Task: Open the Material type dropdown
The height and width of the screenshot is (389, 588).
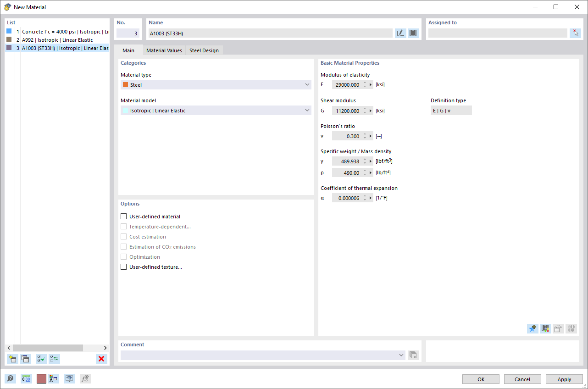Action: coord(307,84)
